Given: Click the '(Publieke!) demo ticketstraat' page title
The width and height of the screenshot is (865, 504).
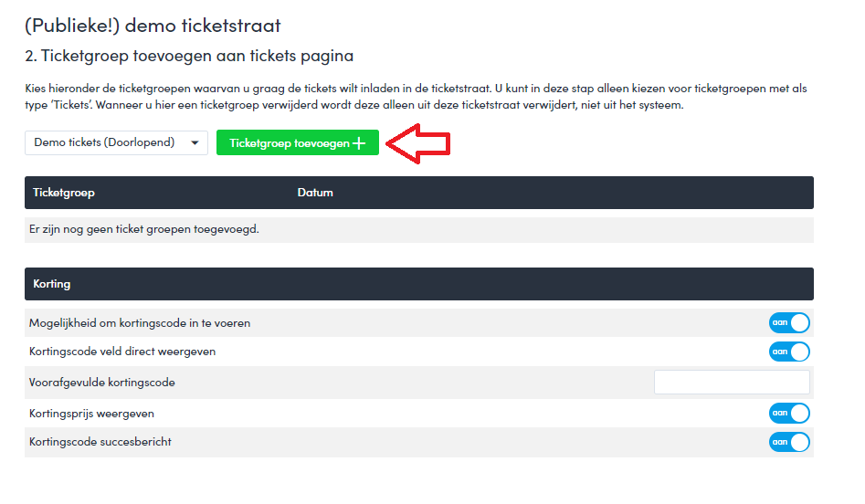Looking at the screenshot, I should (x=153, y=26).
